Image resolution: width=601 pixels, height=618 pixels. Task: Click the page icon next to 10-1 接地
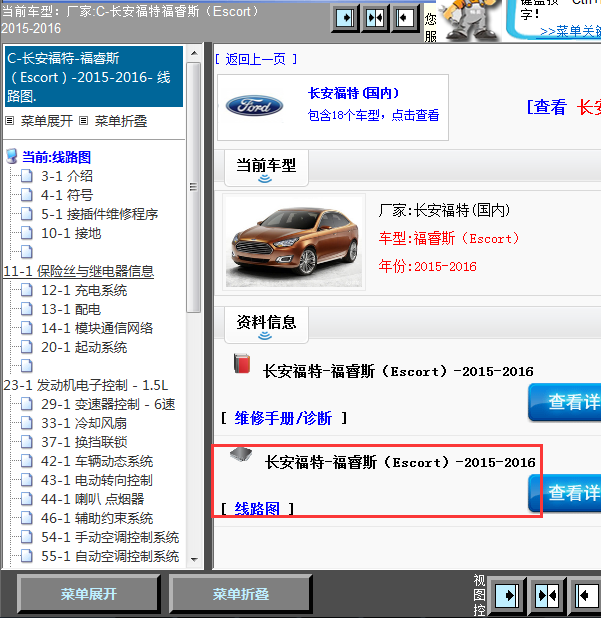click(x=26, y=233)
